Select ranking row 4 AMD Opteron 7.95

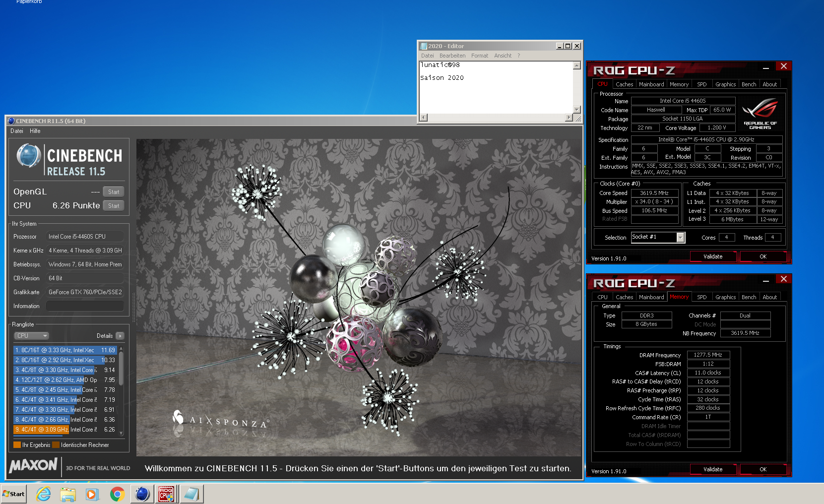[x=65, y=380]
